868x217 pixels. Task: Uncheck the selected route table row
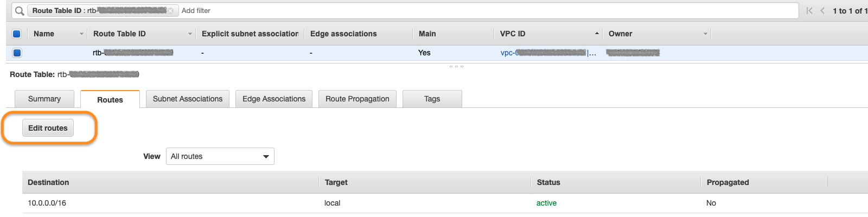coord(17,53)
